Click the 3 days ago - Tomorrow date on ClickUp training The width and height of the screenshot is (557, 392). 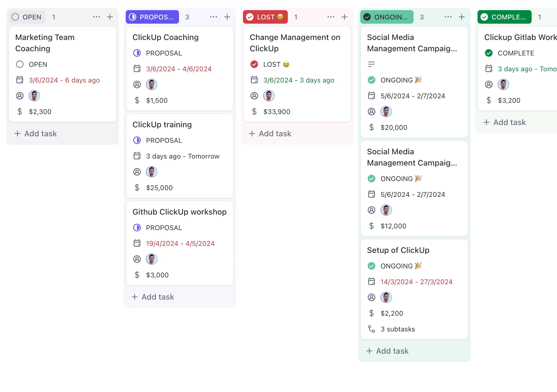pos(183,156)
